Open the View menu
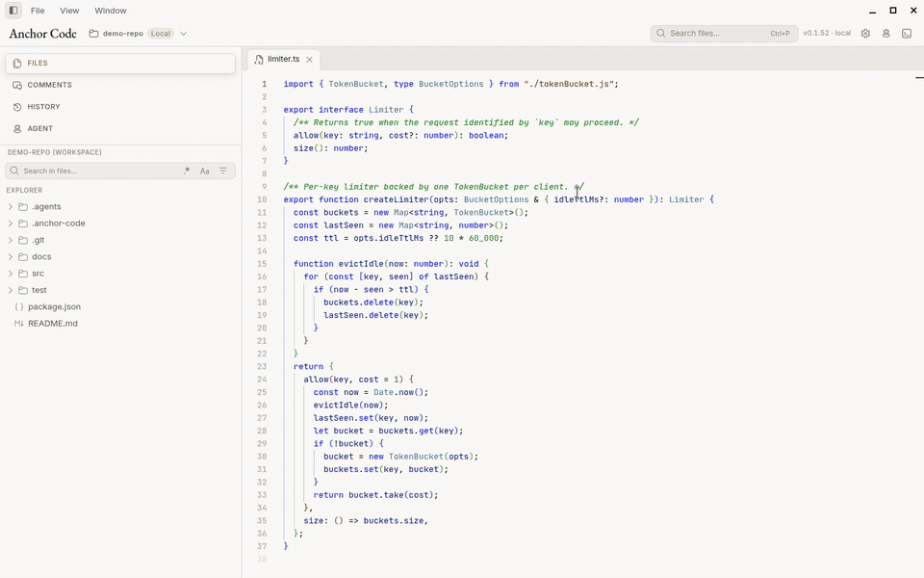The width and height of the screenshot is (924, 578). (69, 11)
